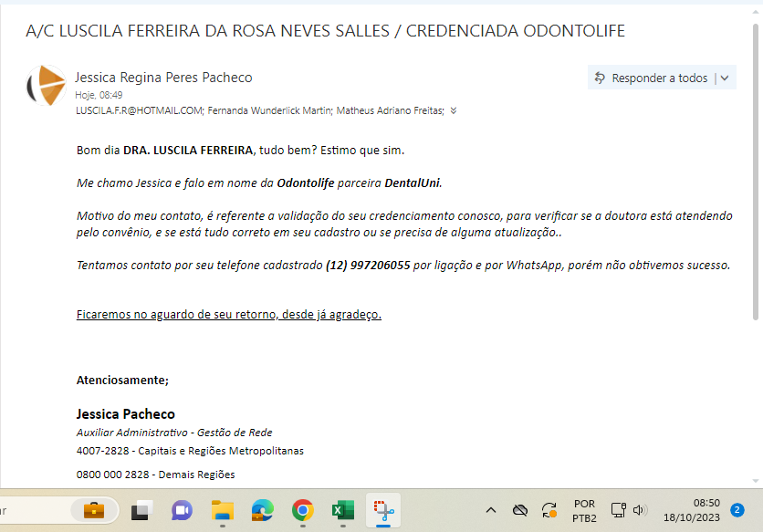This screenshot has height=532, width=763.
Task: Click the bold word DentalUni in the body
Action: point(413,183)
